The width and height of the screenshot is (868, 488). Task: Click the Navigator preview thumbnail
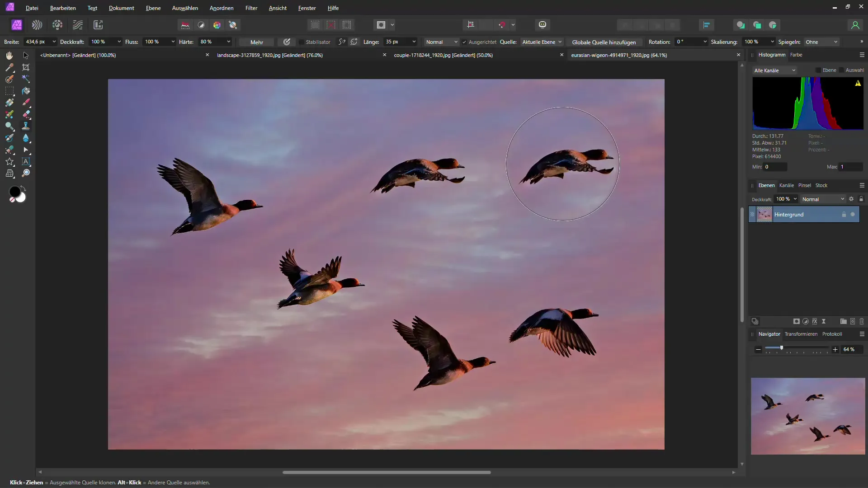[808, 416]
